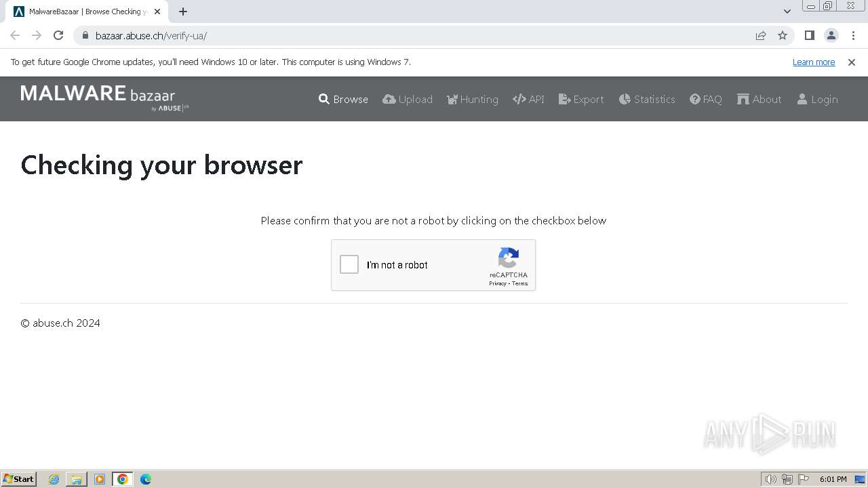The image size is (868, 488).
Task: Select the MalwareBazaar browser tab
Action: point(87,12)
